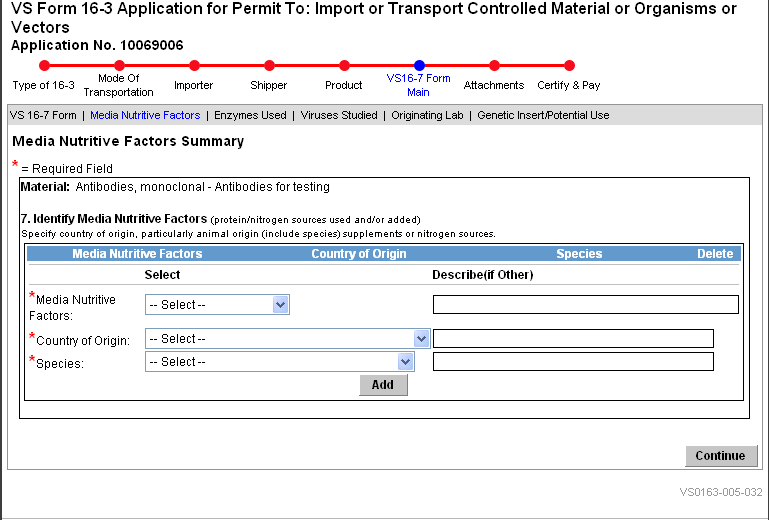Click the Type of 16-3 step dot
The width and height of the screenshot is (769, 520).
[x=44, y=66]
